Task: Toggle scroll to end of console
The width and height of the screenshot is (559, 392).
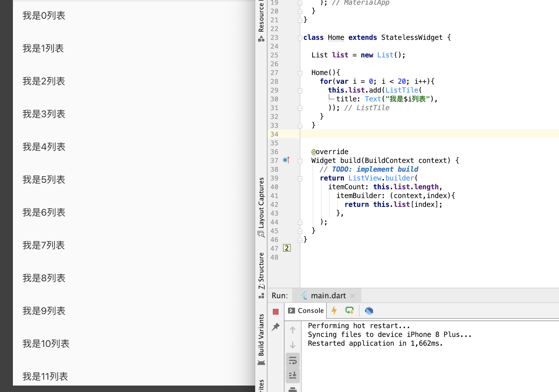Action: click(292, 375)
